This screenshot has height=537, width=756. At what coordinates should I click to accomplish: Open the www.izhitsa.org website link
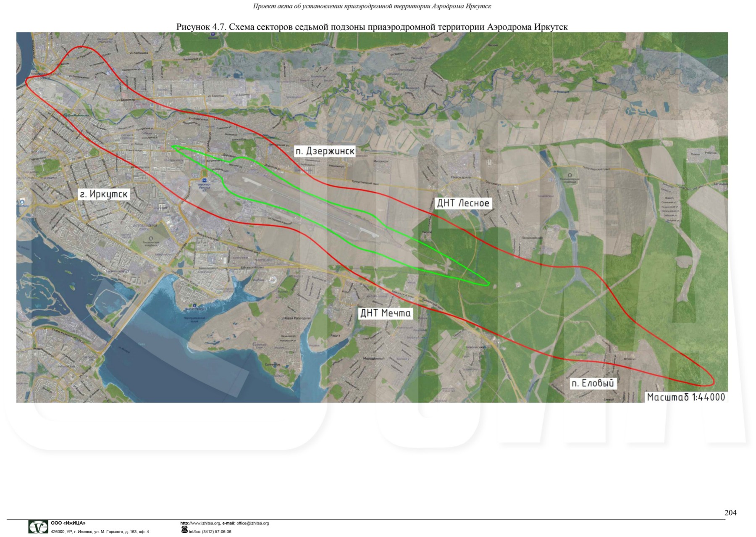click(200, 523)
